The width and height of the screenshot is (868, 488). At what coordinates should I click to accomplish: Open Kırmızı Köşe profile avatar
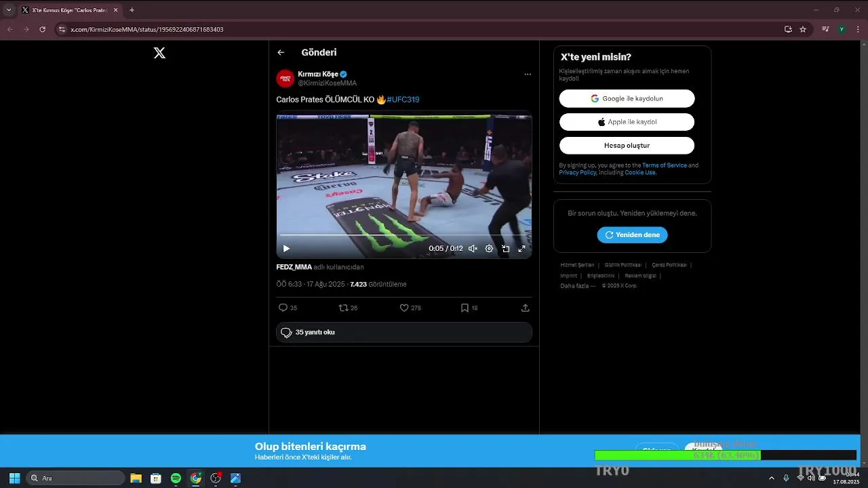click(x=285, y=79)
